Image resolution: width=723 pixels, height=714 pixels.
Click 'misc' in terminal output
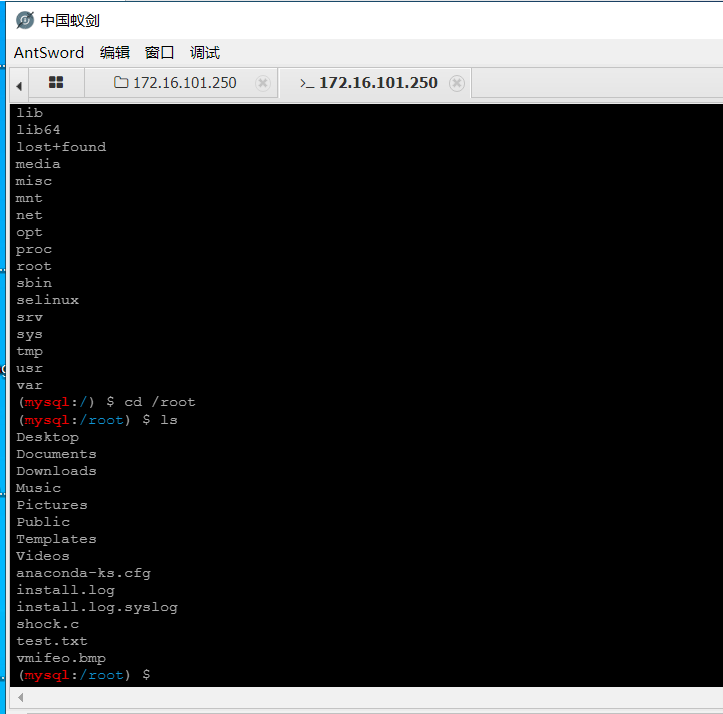click(x=34, y=181)
